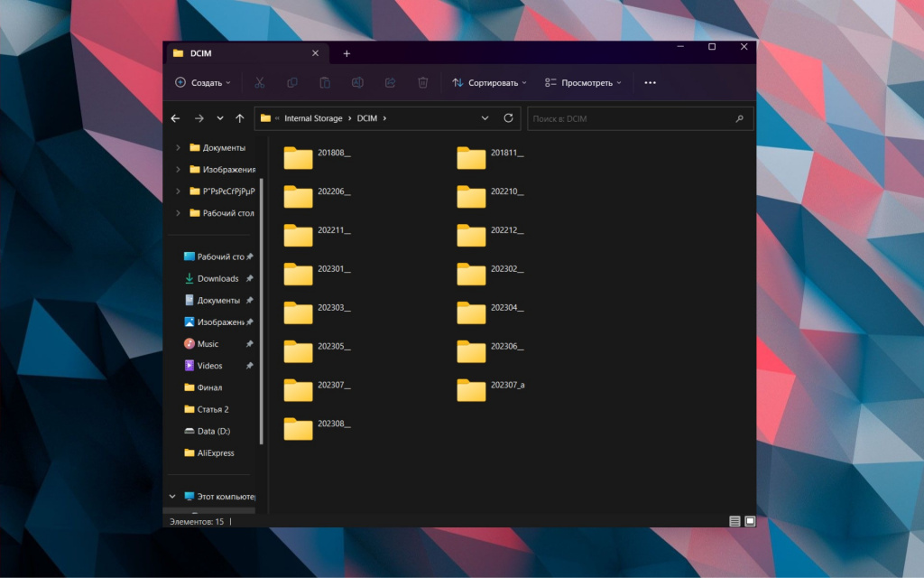The width and height of the screenshot is (924, 578).
Task: Open the Финал folder in sidebar
Action: point(203,387)
